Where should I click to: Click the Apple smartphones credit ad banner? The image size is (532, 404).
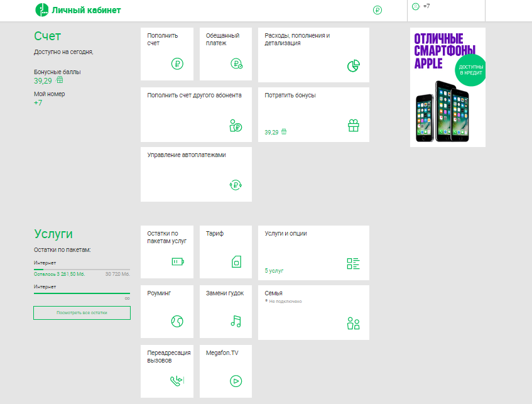click(x=447, y=87)
